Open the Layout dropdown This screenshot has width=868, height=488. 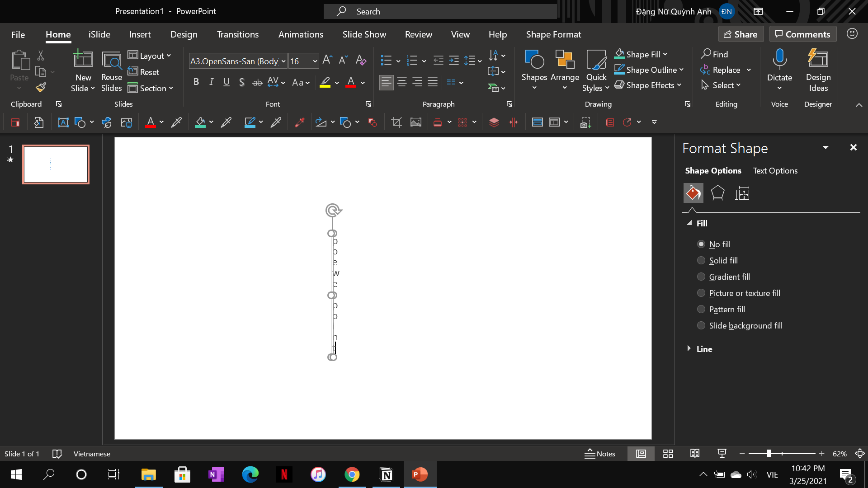(x=150, y=56)
